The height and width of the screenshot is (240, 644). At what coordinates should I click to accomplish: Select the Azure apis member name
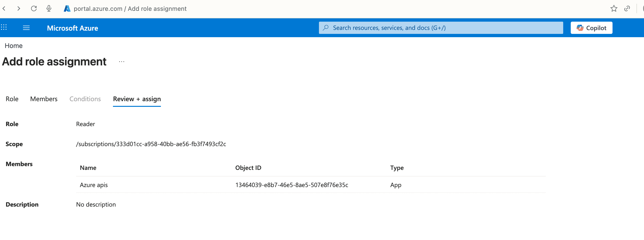94,185
